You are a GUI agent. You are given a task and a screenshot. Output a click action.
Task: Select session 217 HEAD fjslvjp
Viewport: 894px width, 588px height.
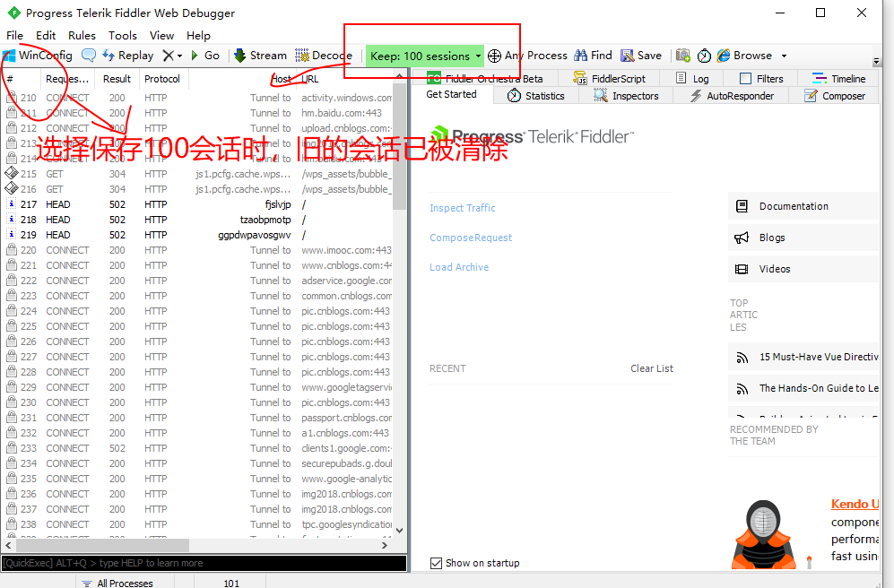coord(198,204)
